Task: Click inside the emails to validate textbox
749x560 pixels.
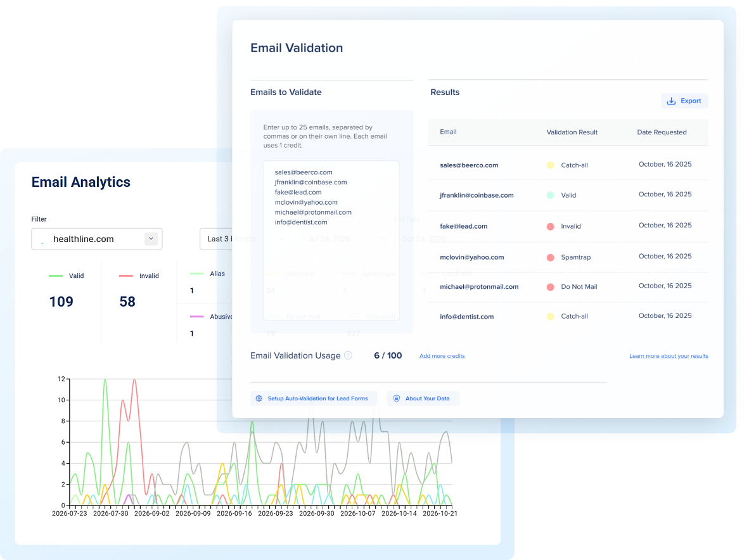Action: [x=331, y=240]
